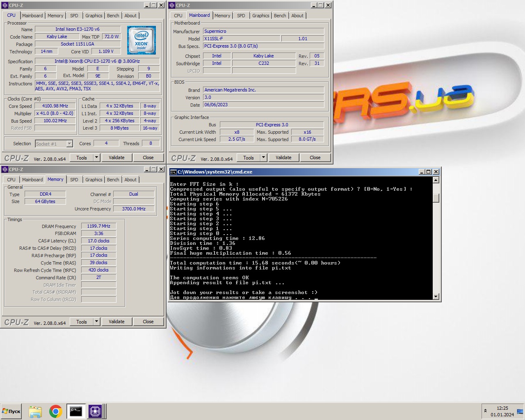
Task: Click Uncore Frequency value 3700.0 MHz
Action: [134, 209]
